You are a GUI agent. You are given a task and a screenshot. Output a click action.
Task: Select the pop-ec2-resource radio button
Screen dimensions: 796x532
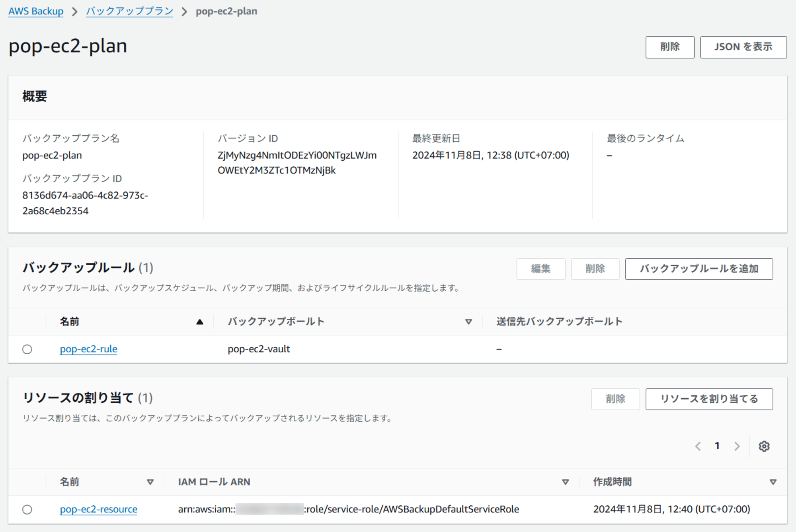coord(27,510)
